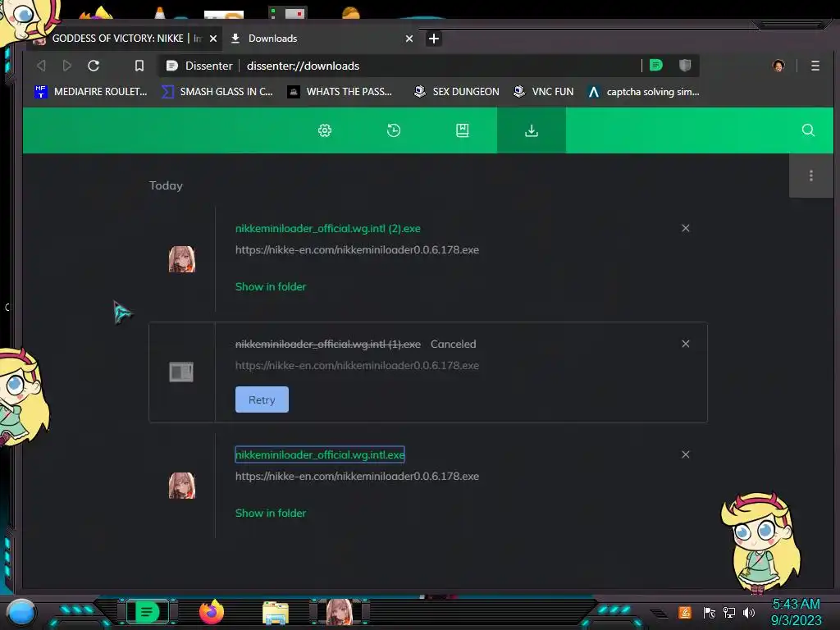Search downloads with magnifier icon

click(808, 130)
